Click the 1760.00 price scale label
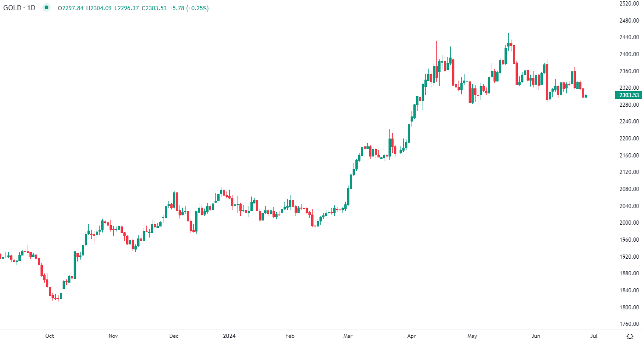The image size is (644, 348). (x=629, y=324)
